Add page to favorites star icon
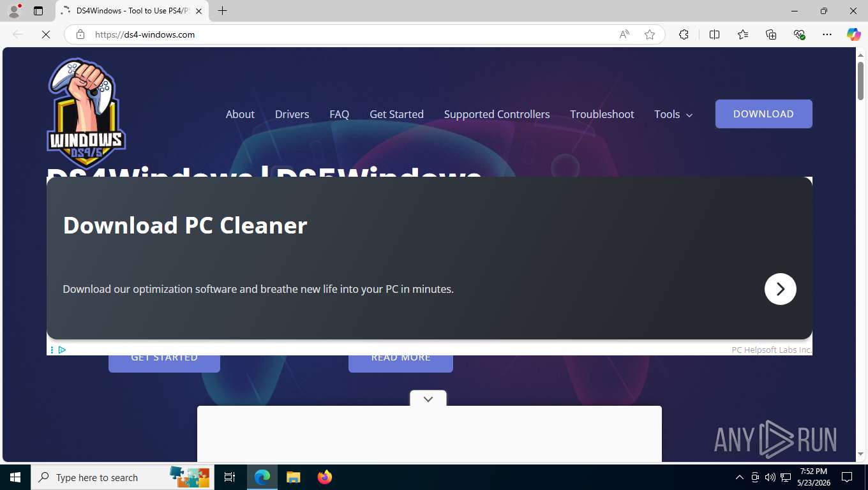The height and width of the screenshot is (490, 868). coord(650,34)
